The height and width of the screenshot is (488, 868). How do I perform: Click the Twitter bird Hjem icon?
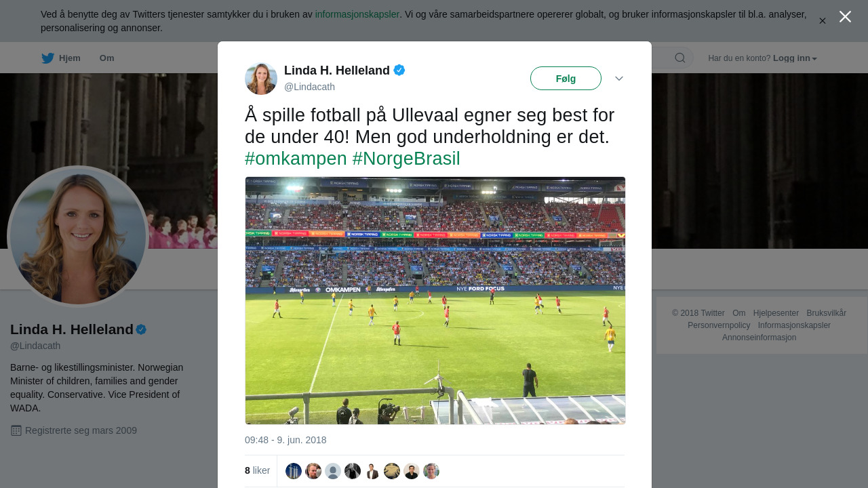tap(47, 58)
